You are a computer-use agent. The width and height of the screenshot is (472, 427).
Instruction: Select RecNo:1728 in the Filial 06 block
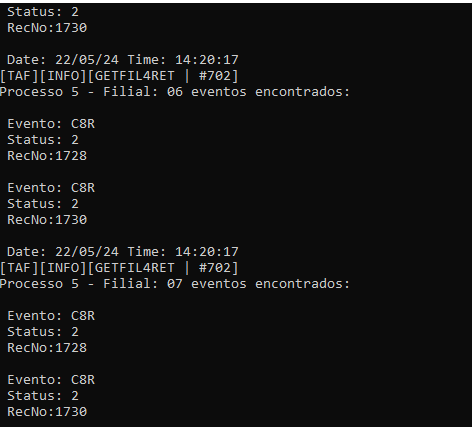(x=47, y=156)
